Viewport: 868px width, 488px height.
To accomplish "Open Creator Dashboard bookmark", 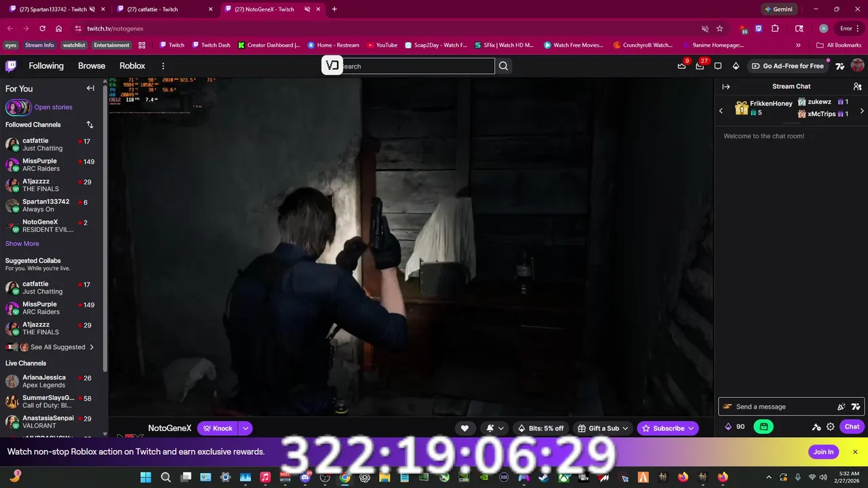I will (269, 45).
